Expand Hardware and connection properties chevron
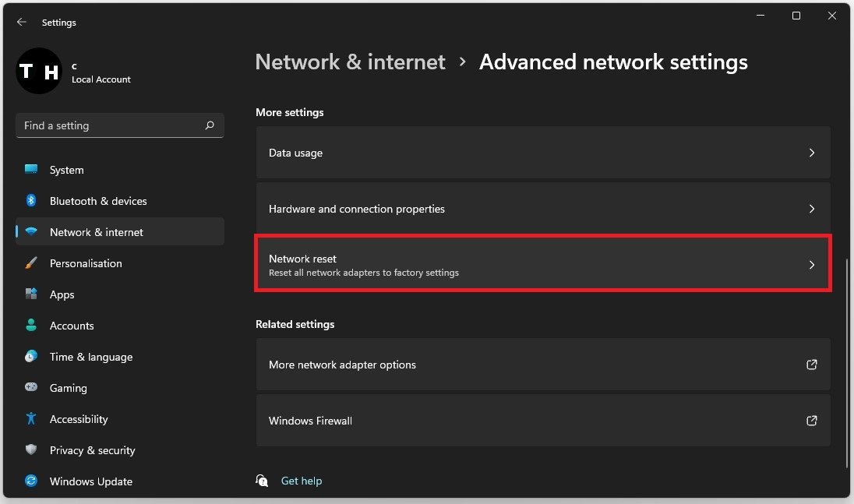This screenshot has height=504, width=854. (x=811, y=209)
